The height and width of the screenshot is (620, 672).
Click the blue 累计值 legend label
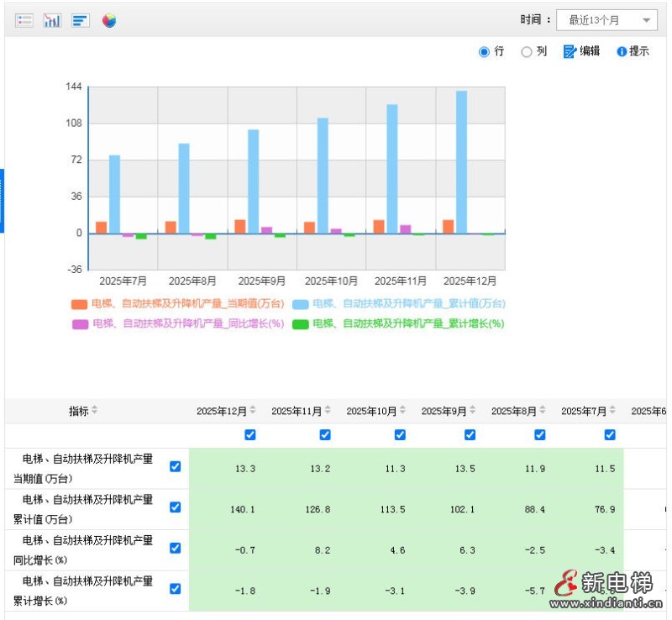click(x=409, y=304)
